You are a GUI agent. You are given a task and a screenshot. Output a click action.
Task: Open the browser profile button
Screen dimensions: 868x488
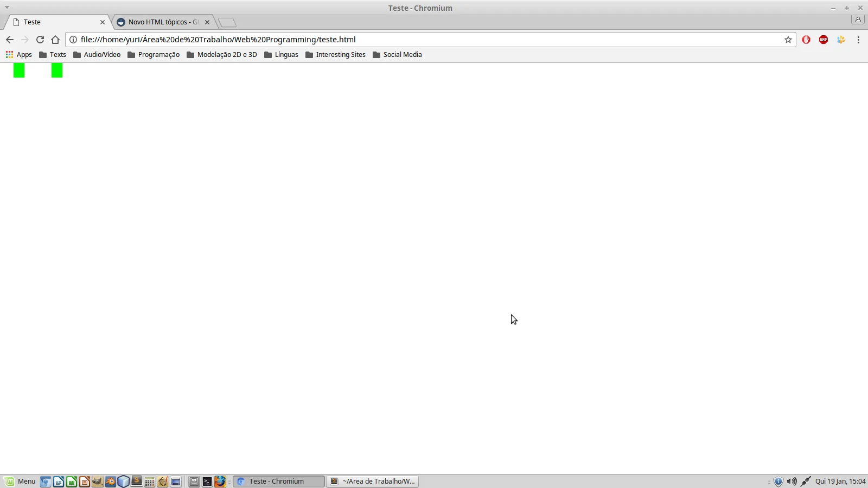(x=858, y=20)
